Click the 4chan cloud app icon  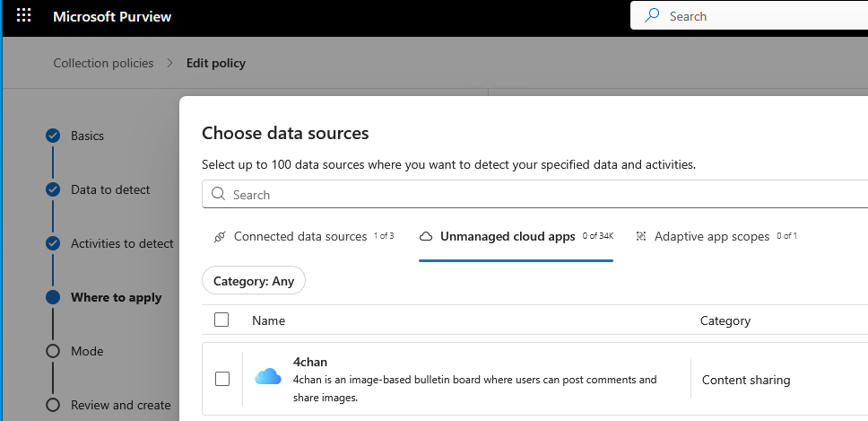(x=268, y=377)
